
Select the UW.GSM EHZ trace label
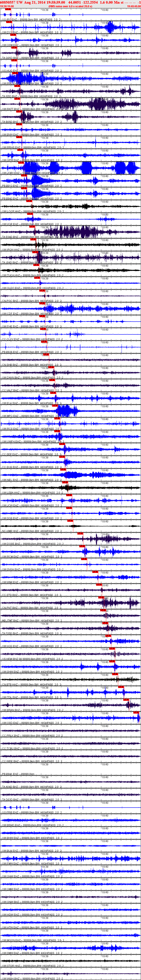pos(31,45)
